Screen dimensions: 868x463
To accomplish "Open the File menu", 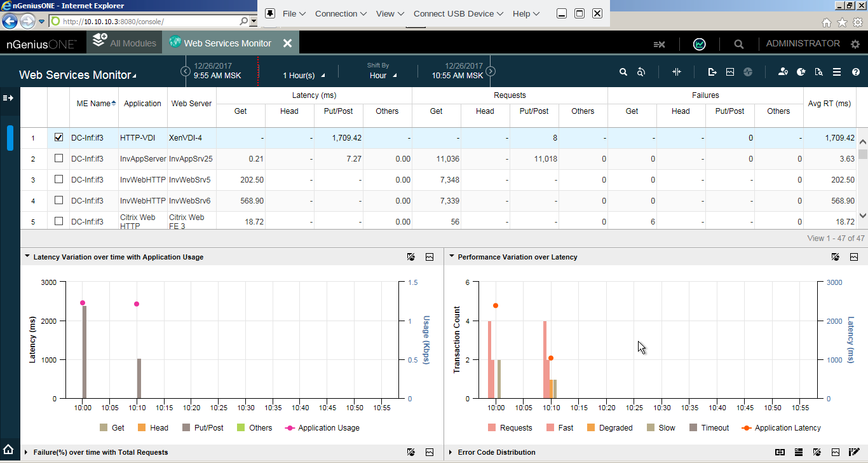I will pyautogui.click(x=294, y=13).
